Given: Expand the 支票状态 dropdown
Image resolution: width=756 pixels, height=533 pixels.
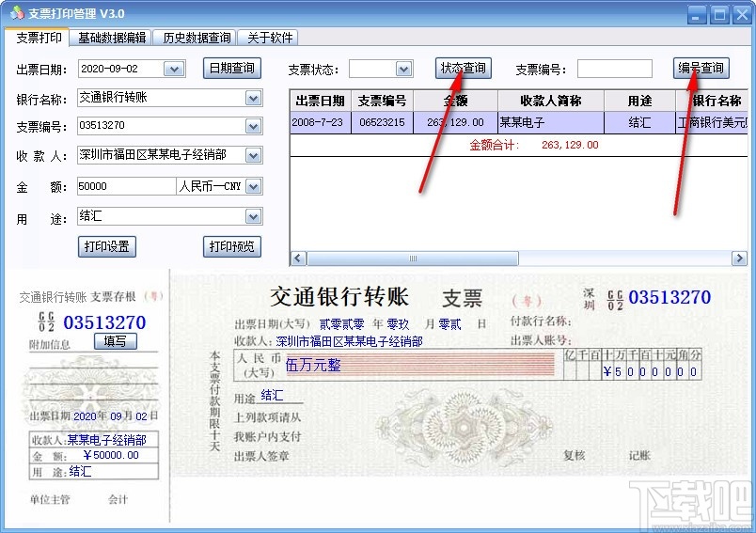Looking at the screenshot, I should [x=404, y=69].
